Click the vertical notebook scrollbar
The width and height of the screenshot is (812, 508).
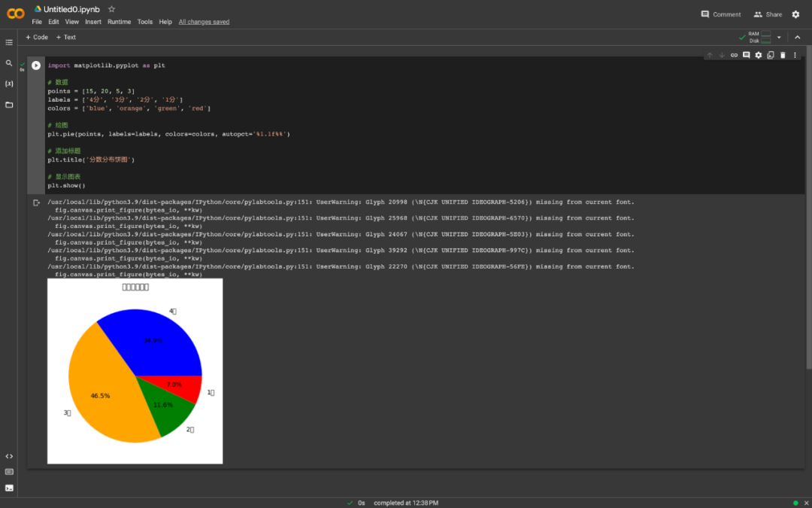[x=809, y=208]
